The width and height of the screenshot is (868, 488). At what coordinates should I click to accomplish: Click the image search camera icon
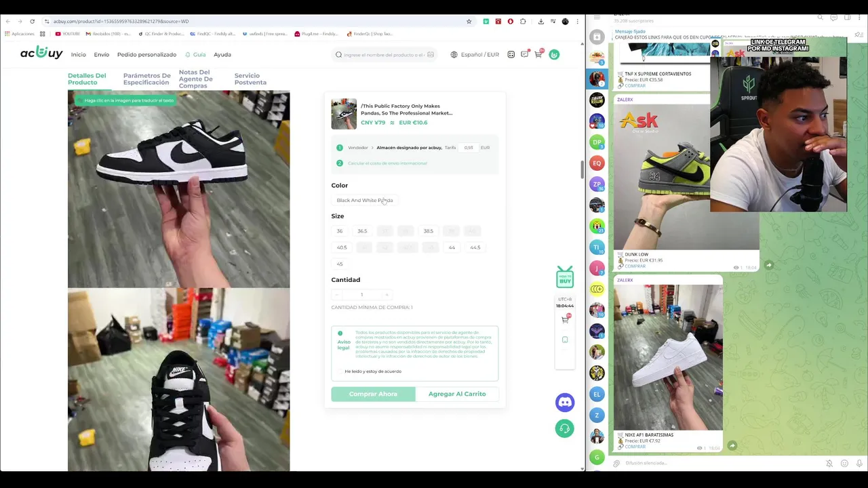click(x=431, y=55)
